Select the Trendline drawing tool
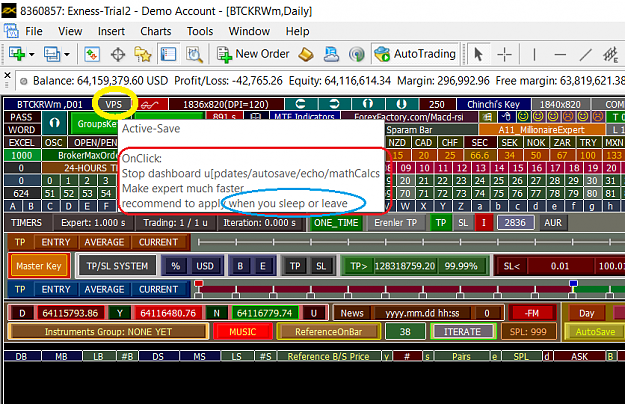The image size is (625, 404). pyautogui.click(x=585, y=54)
